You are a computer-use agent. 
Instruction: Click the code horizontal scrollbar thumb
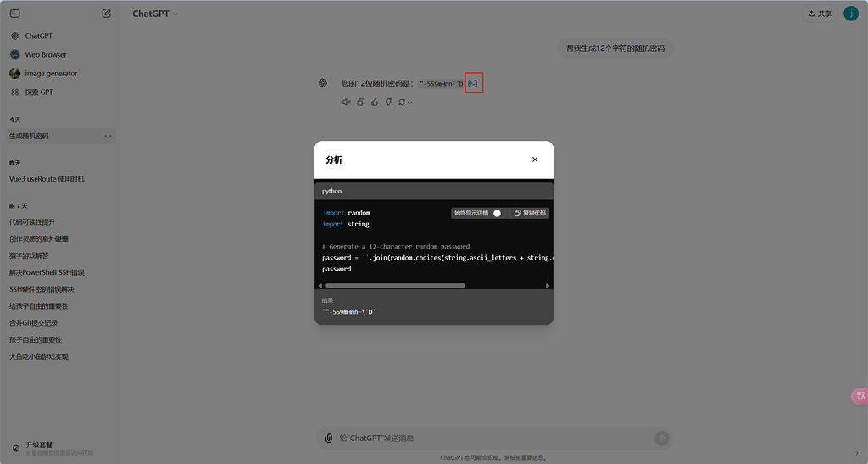(395, 286)
